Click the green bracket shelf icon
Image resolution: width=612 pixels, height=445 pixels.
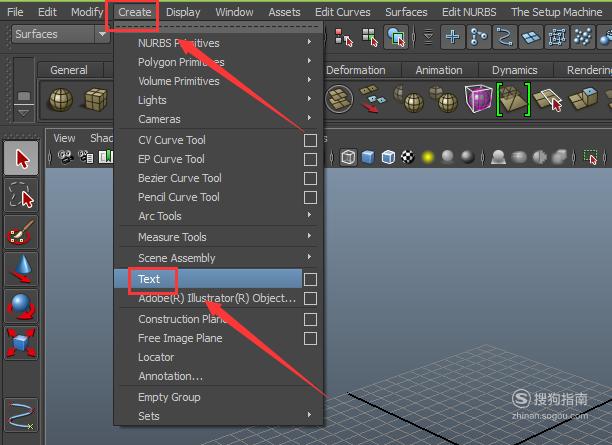513,99
